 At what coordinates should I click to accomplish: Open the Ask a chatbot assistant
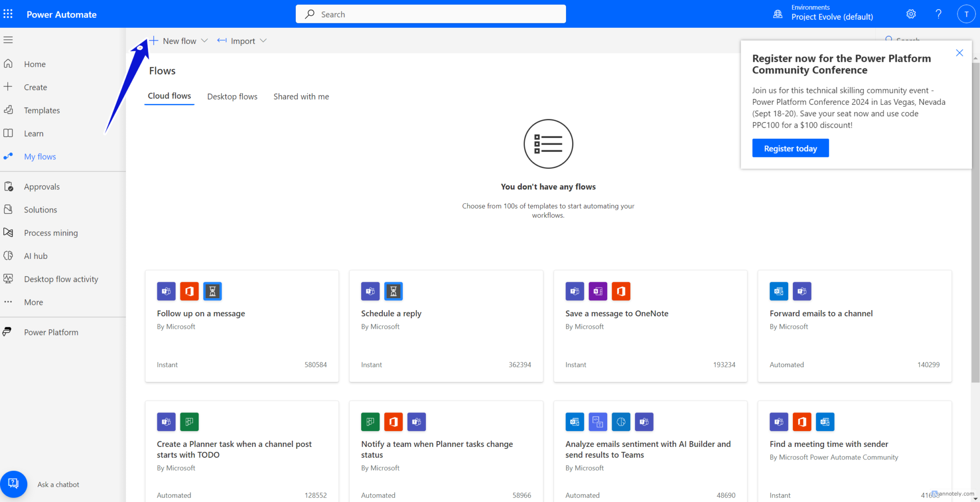(x=14, y=484)
